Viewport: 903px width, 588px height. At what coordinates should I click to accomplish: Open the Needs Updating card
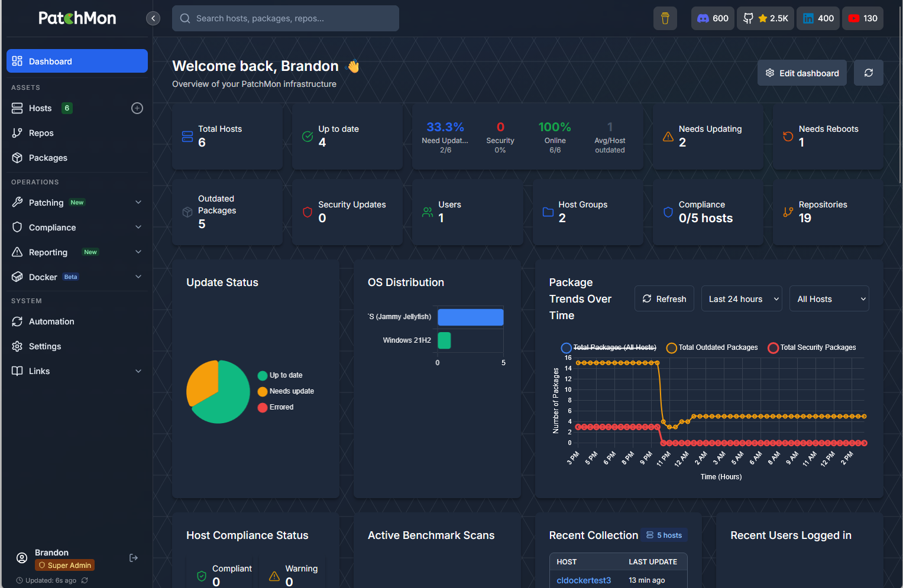707,137
